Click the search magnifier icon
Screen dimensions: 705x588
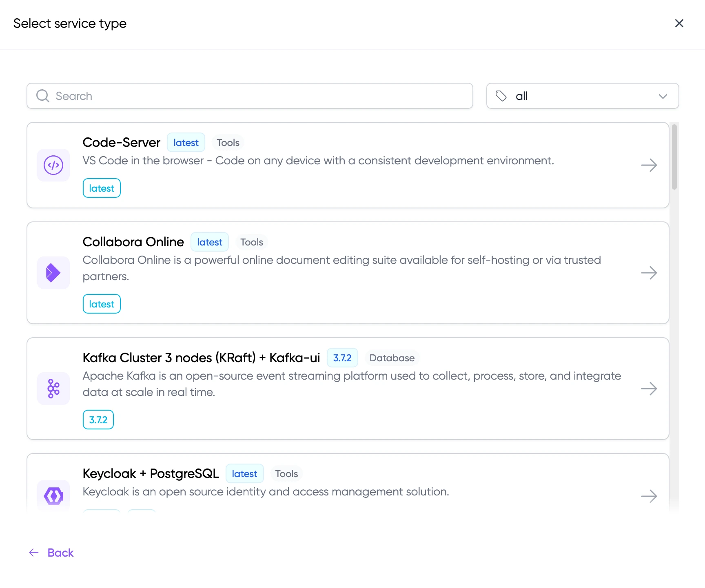tap(42, 96)
